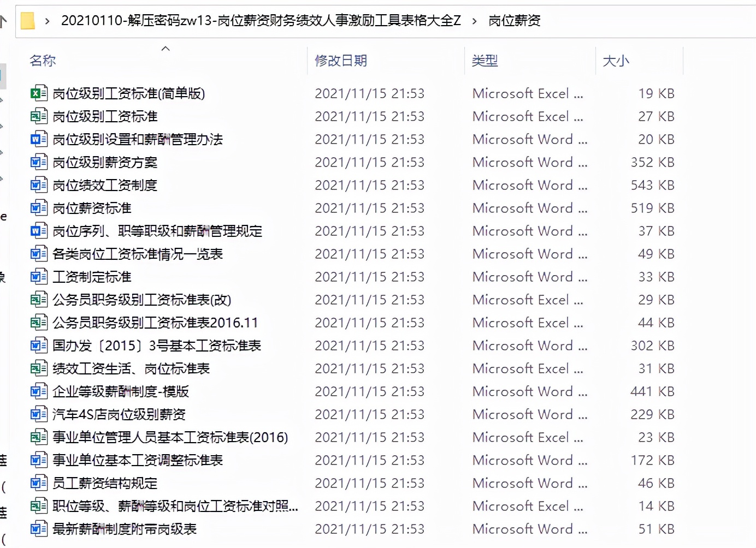This screenshot has height=548, width=756.
Task: Click Word icon of 岗位序列、职等职级和薪酬管理规定
Action: (x=39, y=231)
